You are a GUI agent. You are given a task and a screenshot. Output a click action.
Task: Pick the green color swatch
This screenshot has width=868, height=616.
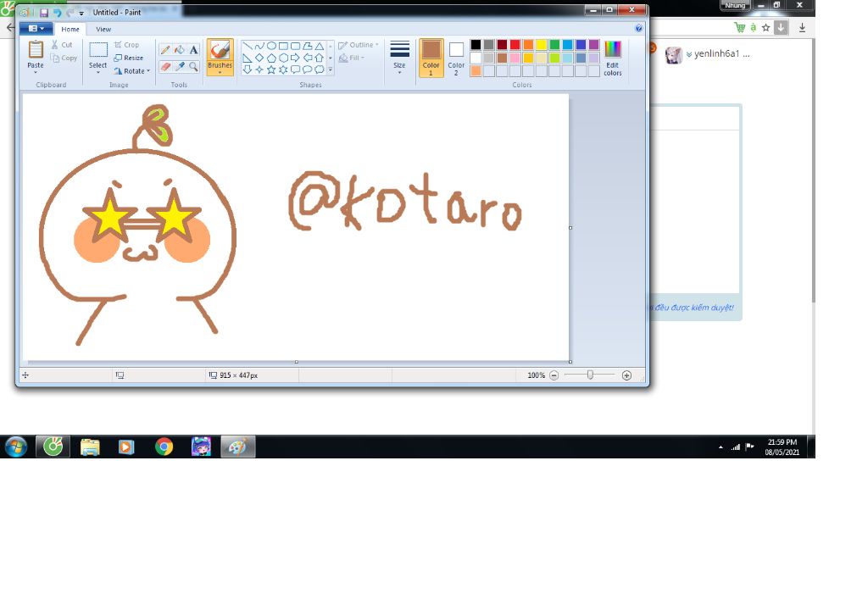(554, 45)
